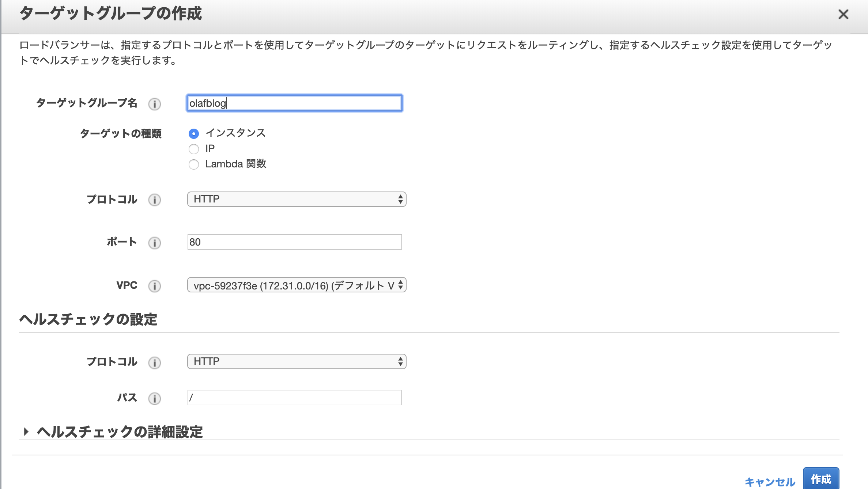
Task: Click inside the ポート field showing 80
Action: [294, 242]
